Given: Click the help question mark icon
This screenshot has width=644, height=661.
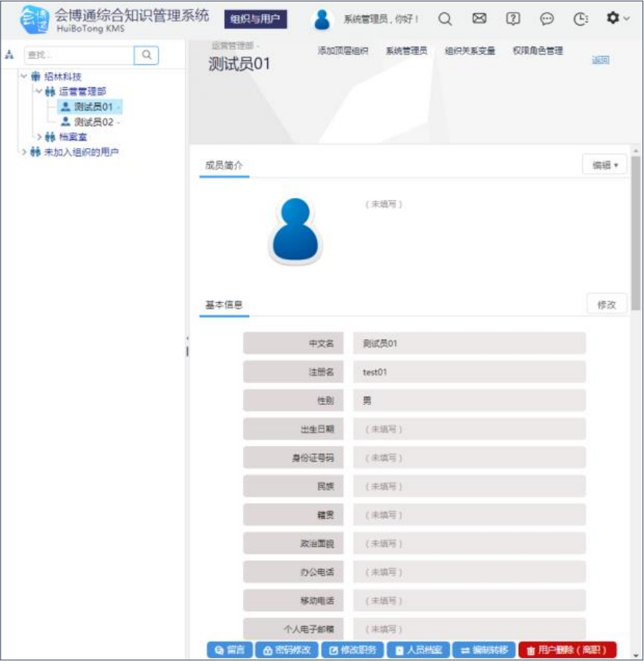Looking at the screenshot, I should click(513, 19).
